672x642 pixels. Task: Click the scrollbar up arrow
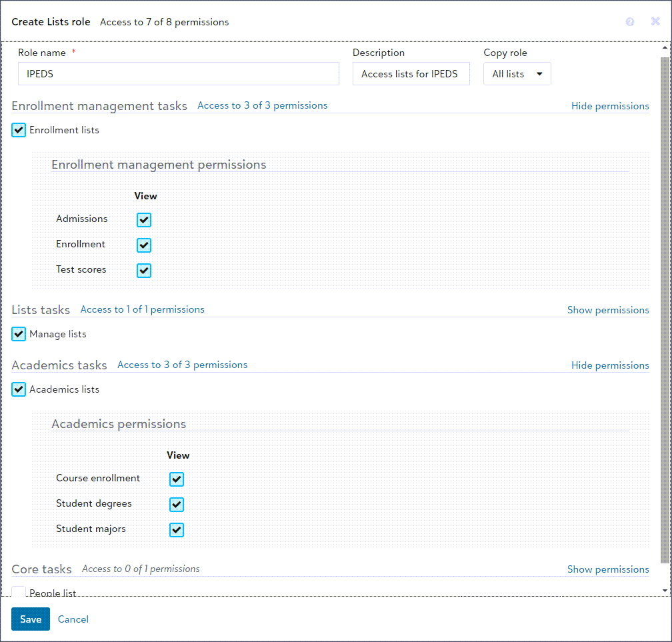[665, 47]
